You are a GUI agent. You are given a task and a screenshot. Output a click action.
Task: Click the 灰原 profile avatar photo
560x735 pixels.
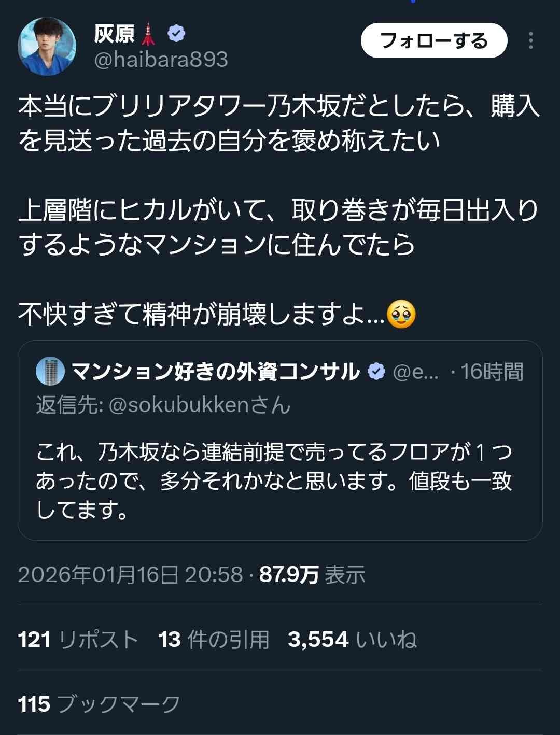[47, 47]
